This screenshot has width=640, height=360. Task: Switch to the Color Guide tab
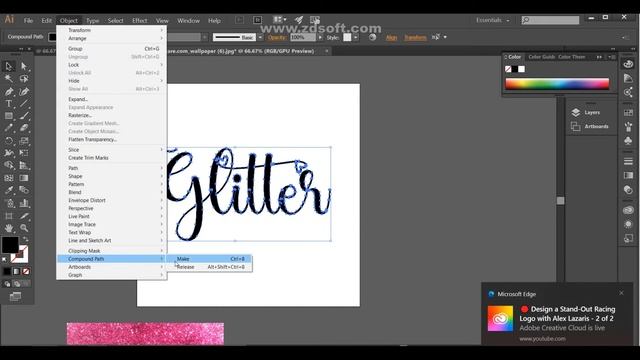(542, 57)
